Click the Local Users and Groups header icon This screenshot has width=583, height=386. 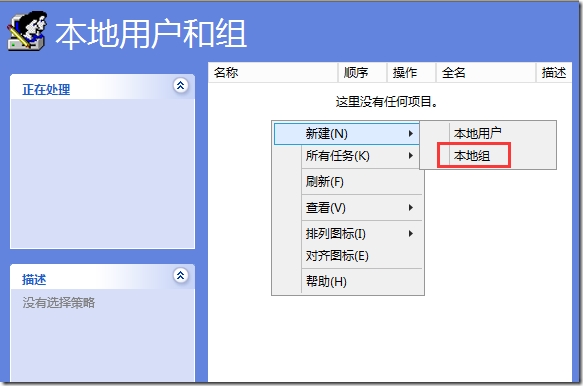(27, 31)
